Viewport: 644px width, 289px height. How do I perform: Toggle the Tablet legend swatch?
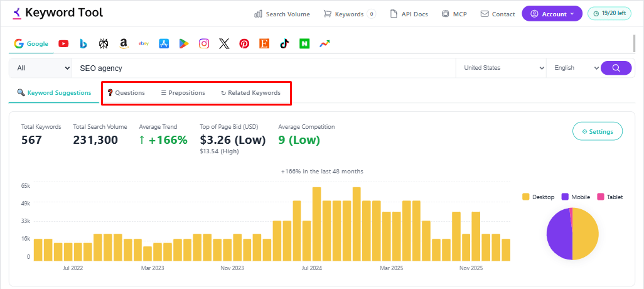(x=600, y=197)
